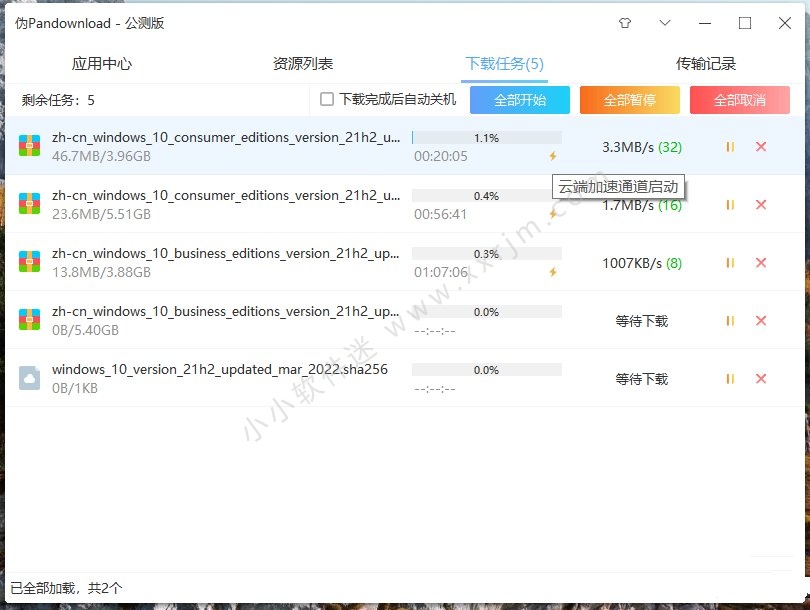The height and width of the screenshot is (610, 810).
Task: Pause the waiting 5.40GB business editions task
Action: [730, 321]
